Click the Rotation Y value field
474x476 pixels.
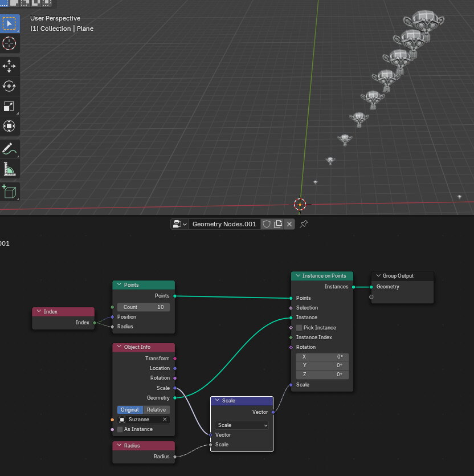(322, 365)
